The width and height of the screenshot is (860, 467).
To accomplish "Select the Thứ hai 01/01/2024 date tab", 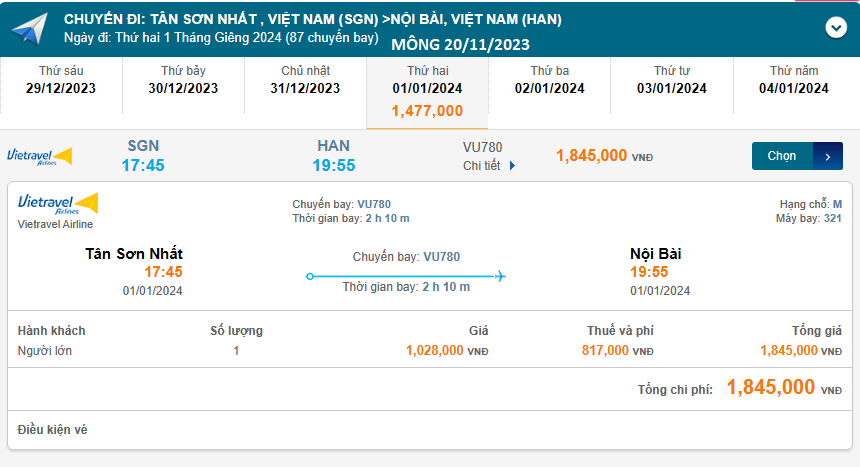I will [x=427, y=92].
